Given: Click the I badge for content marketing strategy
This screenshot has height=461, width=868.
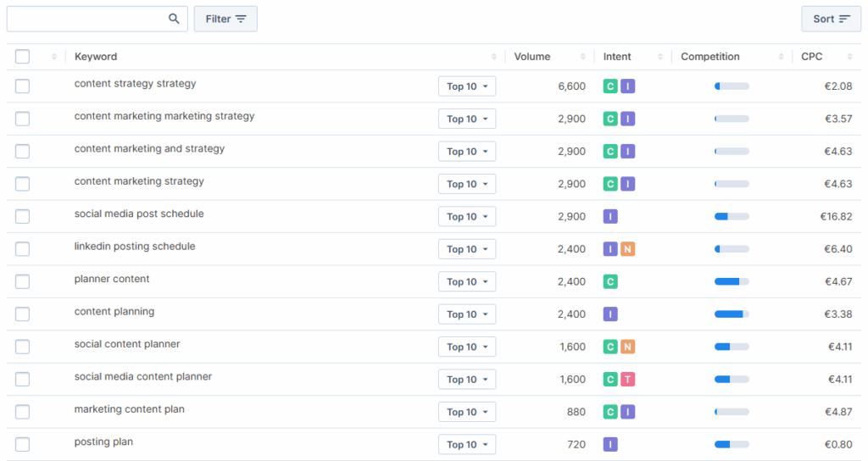Looking at the screenshot, I should click(628, 184).
